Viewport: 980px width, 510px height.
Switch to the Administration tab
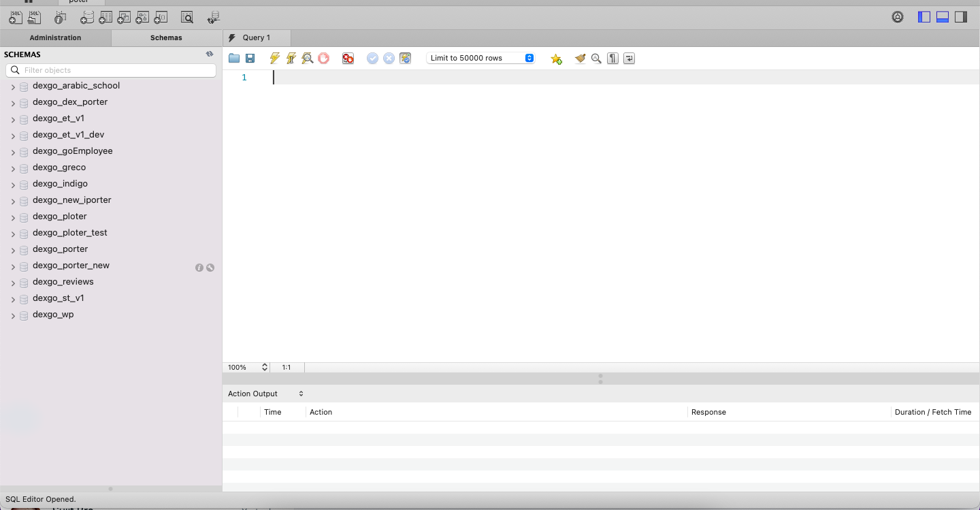point(55,38)
